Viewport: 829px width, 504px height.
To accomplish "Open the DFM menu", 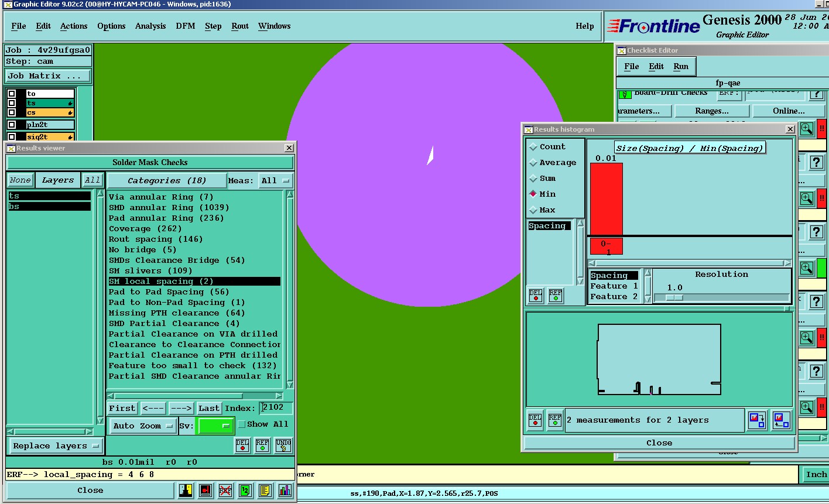I will coord(186,26).
